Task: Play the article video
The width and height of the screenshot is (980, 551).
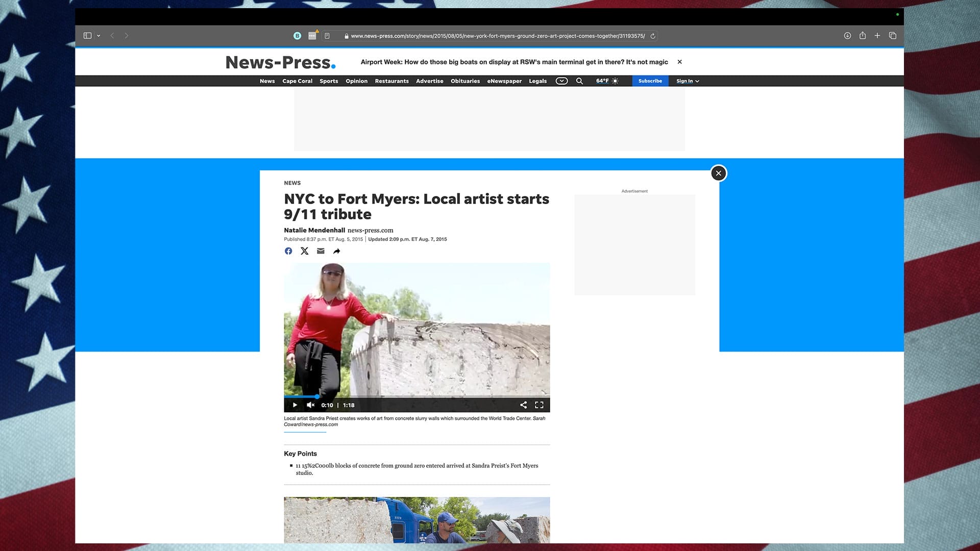Action: pos(295,405)
